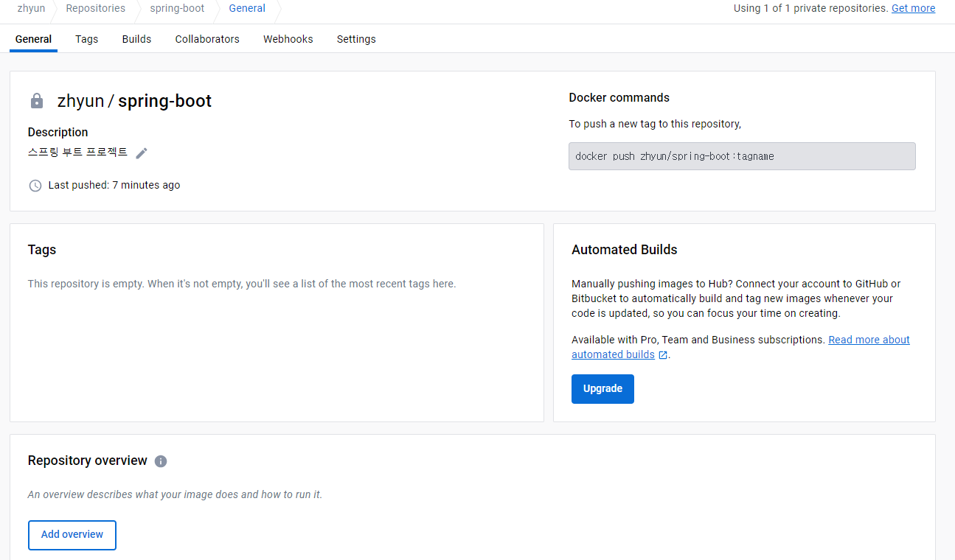Open the Builds tab

coord(136,39)
